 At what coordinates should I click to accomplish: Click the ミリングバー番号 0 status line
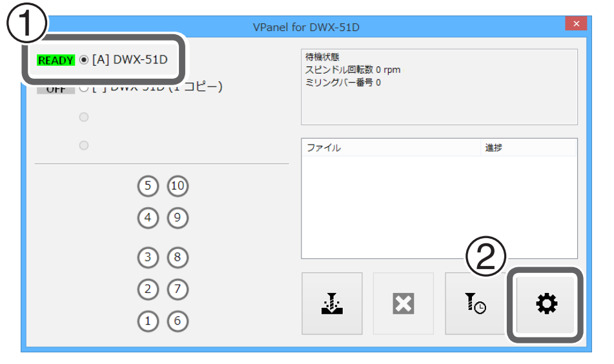(x=343, y=83)
